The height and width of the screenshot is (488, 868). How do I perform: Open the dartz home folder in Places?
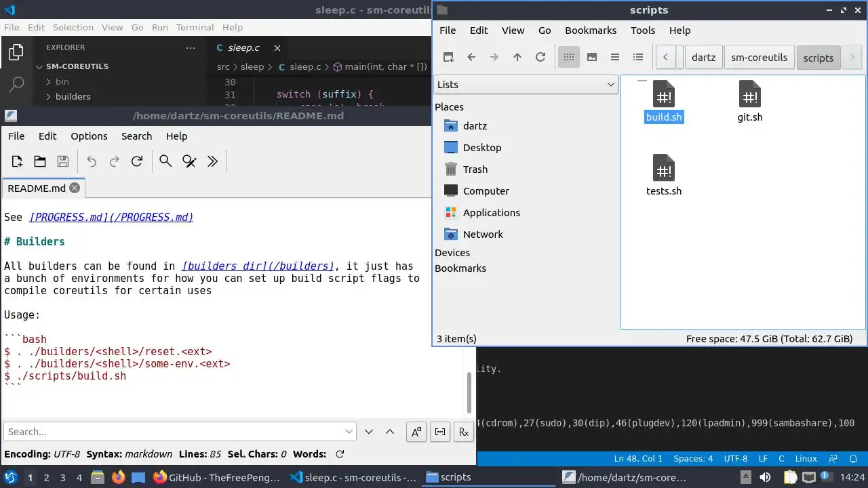(x=475, y=126)
